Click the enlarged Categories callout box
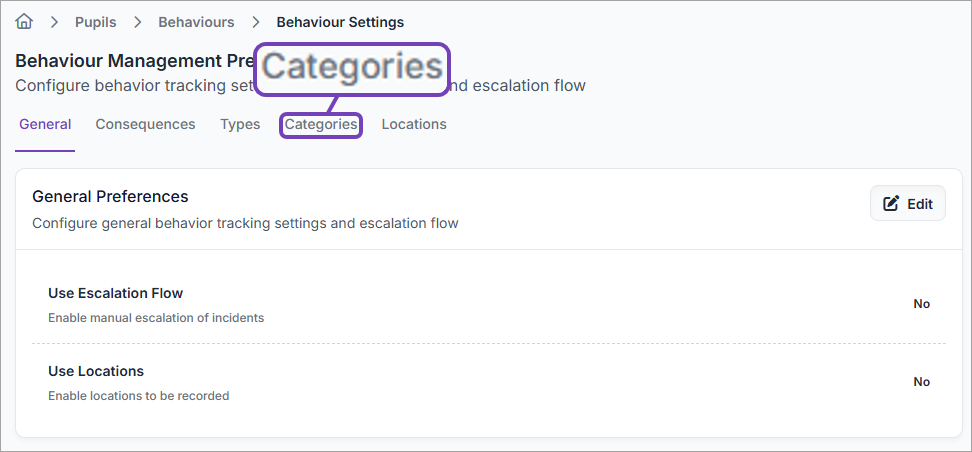The width and height of the screenshot is (972, 452). coord(351,68)
